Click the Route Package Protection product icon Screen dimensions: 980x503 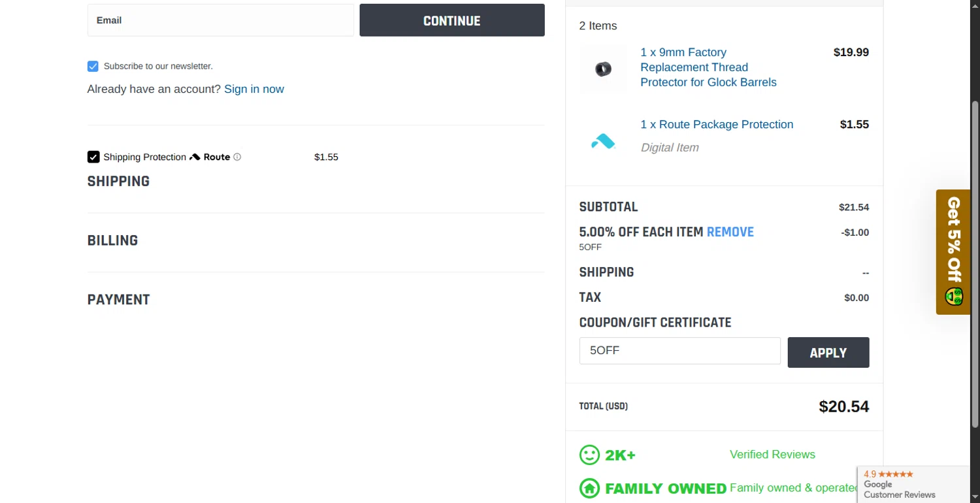(x=603, y=140)
